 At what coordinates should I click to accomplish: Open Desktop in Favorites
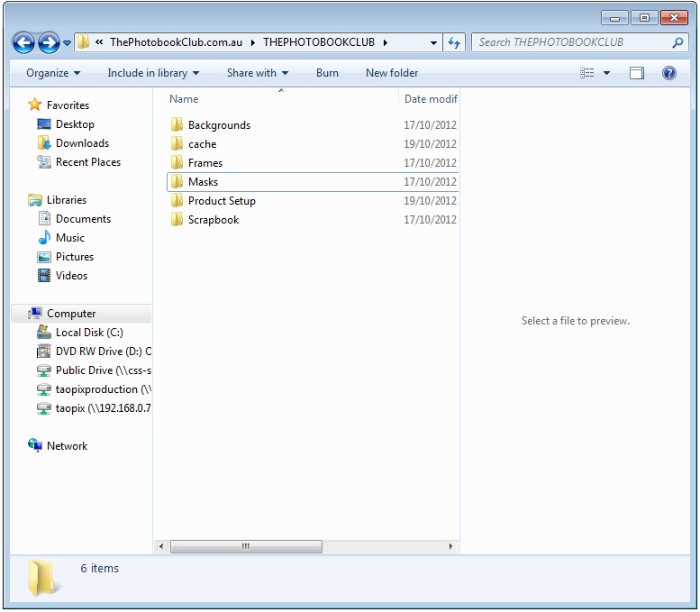(75, 124)
